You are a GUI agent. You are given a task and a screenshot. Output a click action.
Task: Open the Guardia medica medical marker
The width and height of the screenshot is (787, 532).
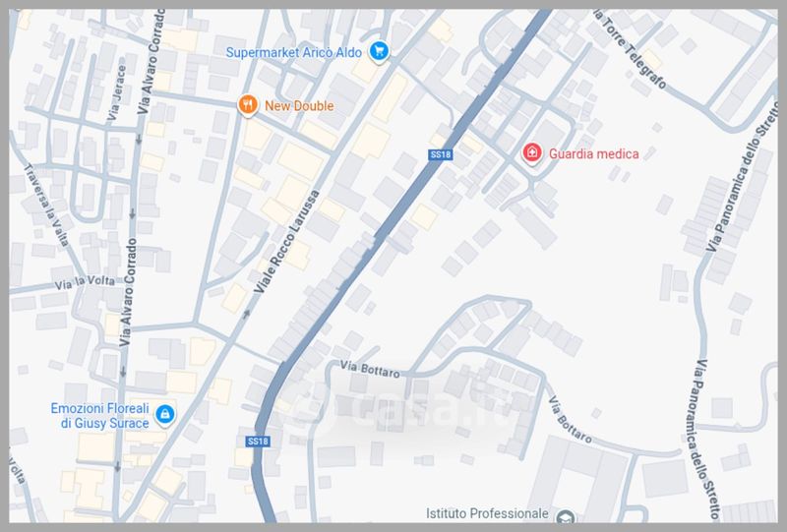531,152
